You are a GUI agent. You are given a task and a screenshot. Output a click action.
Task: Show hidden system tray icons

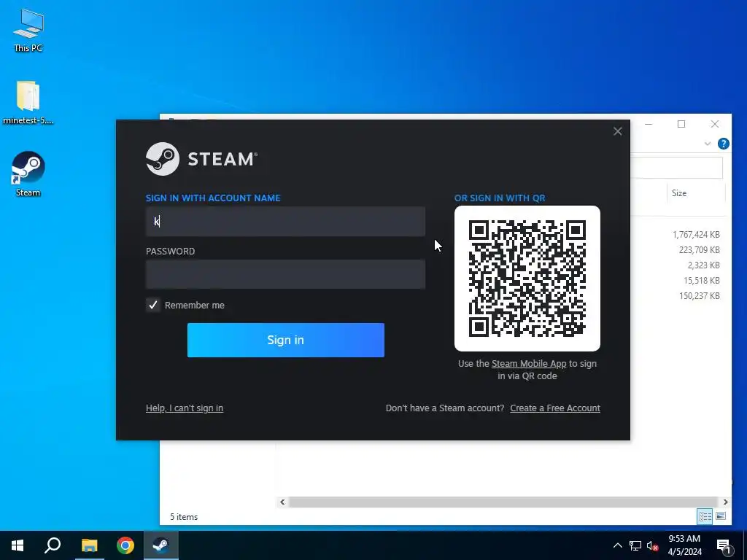click(x=617, y=545)
